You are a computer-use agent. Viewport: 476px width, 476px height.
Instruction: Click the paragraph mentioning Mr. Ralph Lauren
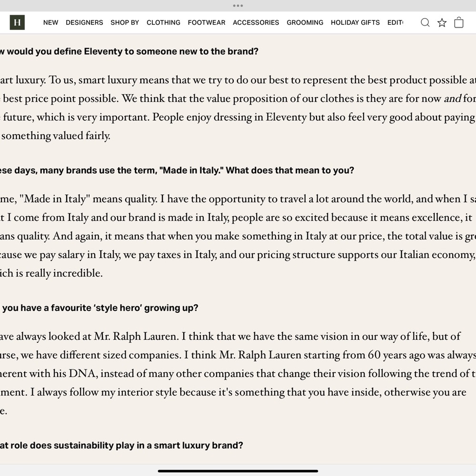click(238, 373)
